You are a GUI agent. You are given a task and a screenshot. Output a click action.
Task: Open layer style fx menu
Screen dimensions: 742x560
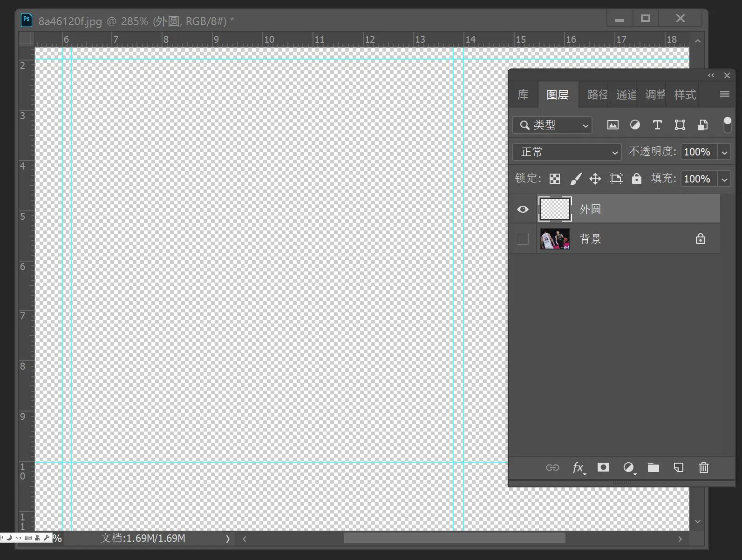(x=579, y=467)
